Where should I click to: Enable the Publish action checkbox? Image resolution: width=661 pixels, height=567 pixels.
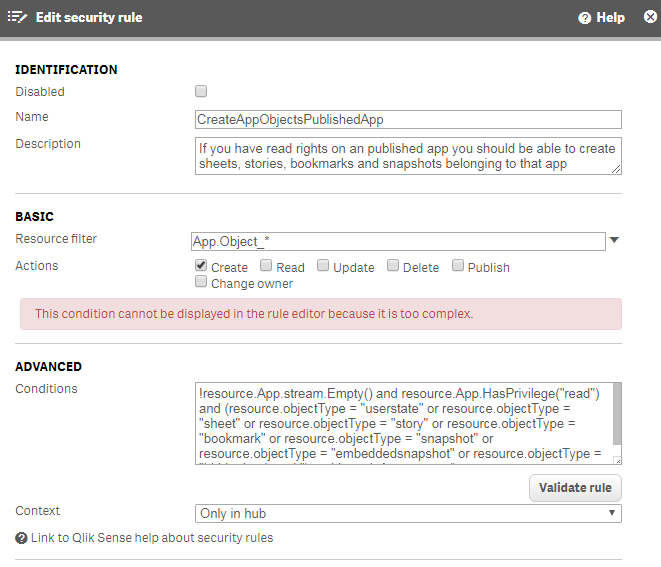pyautogui.click(x=458, y=266)
